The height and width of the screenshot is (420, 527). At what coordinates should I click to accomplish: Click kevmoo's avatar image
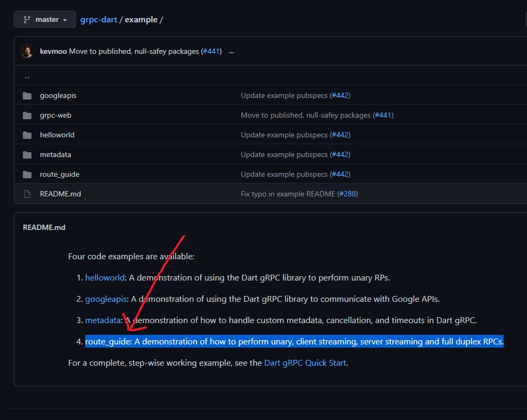(x=27, y=51)
